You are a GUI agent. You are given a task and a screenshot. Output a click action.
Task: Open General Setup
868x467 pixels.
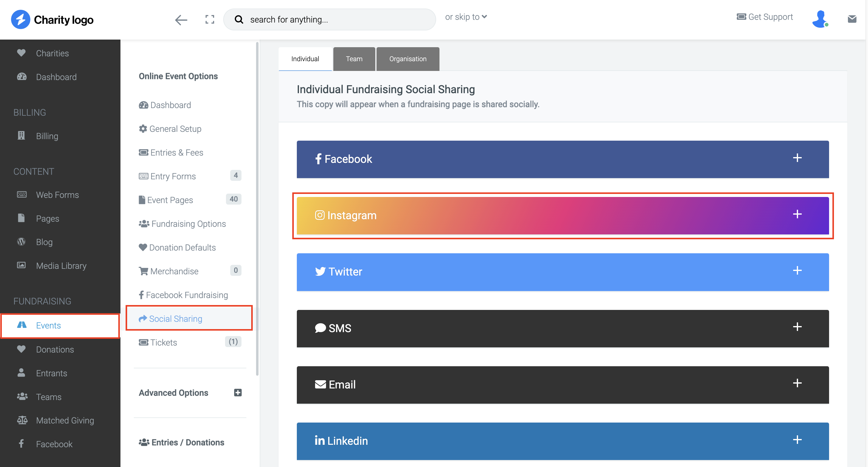[170, 129]
